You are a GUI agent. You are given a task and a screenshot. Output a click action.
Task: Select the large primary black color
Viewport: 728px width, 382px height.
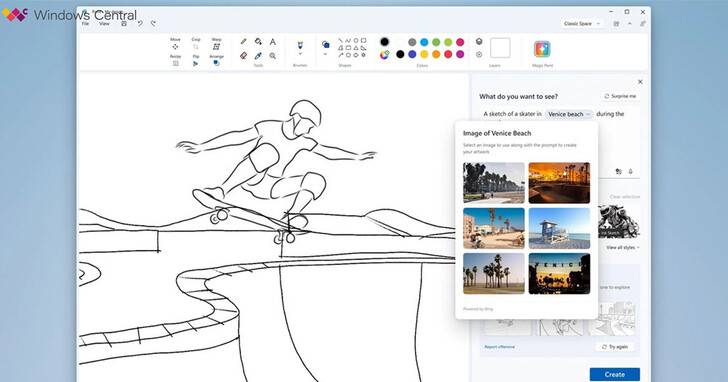pos(384,42)
